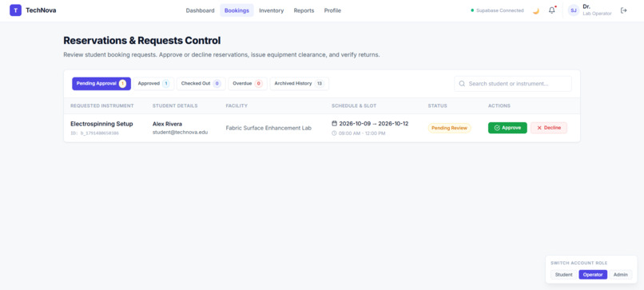The image size is (644, 290).
Task: Click the Switch Account Role label
Action: (x=578, y=263)
